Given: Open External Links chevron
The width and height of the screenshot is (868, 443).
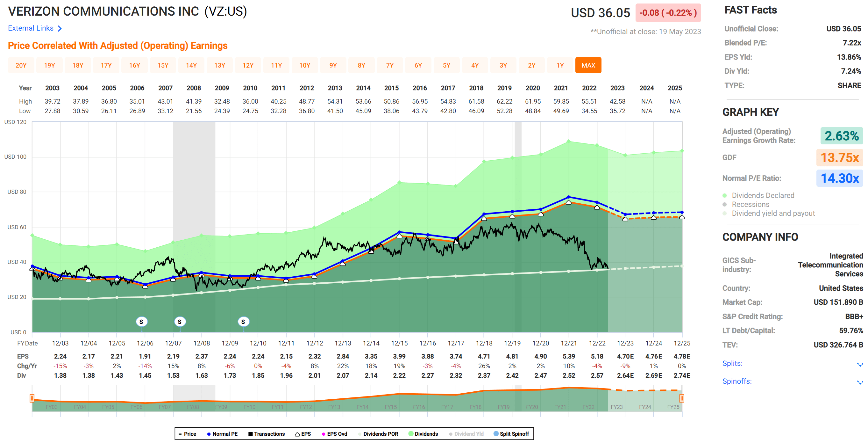Looking at the screenshot, I should tap(60, 28).
